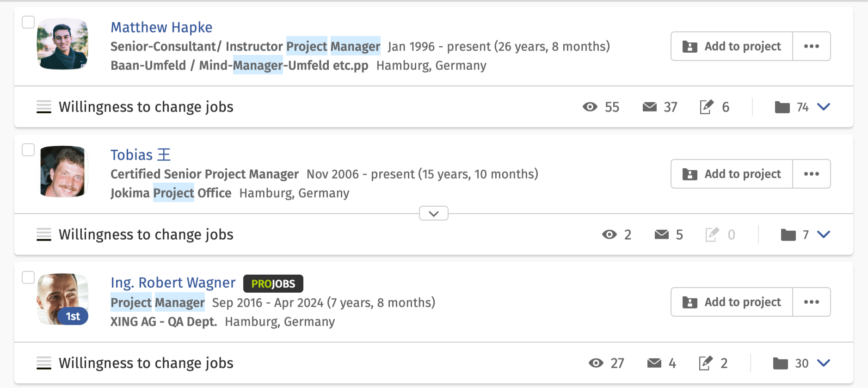
Task: Click views eye icon for Matthew Hapke
Action: [590, 107]
